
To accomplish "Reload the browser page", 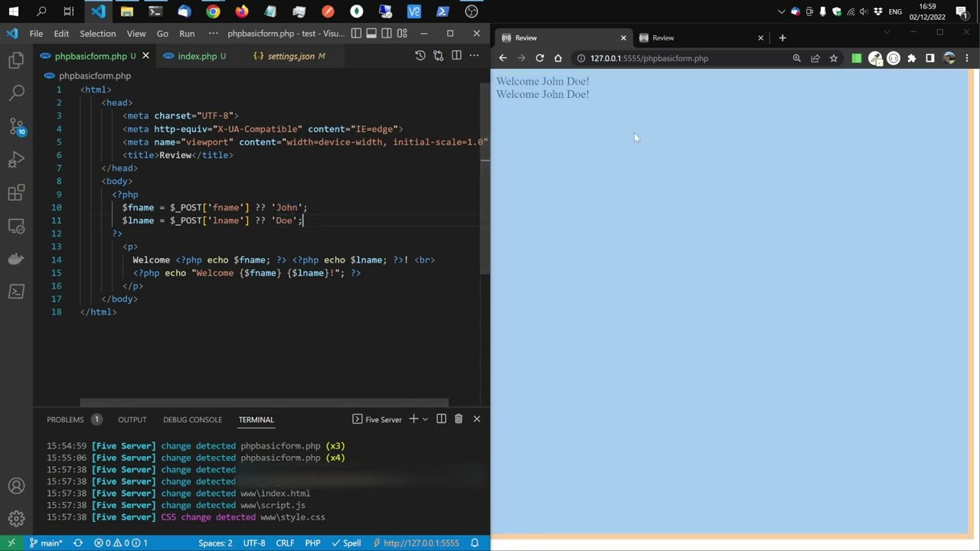I will (540, 58).
